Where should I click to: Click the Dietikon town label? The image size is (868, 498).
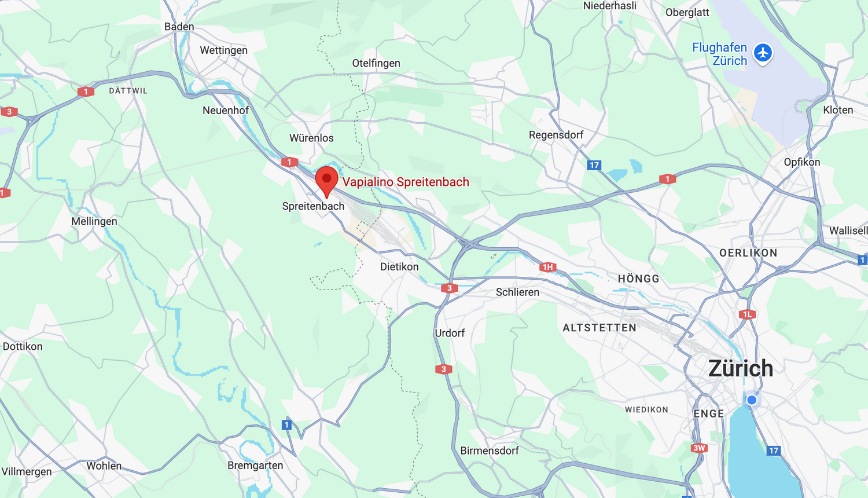(x=399, y=267)
